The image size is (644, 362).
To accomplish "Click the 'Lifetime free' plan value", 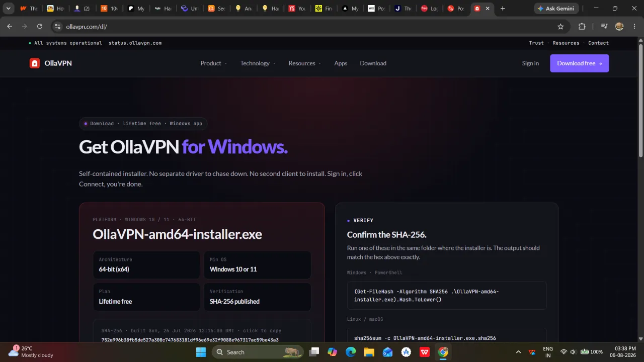I will [x=115, y=302].
